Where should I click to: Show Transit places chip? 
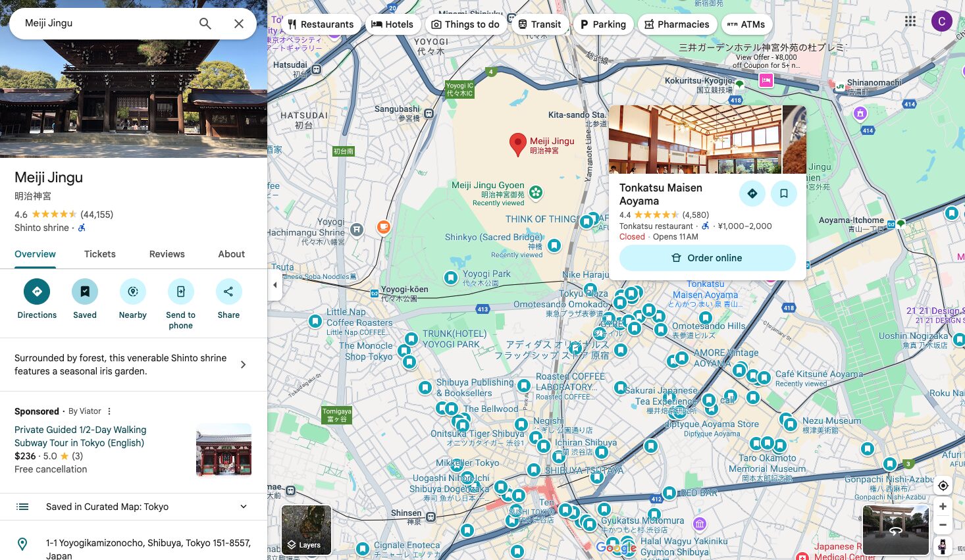[539, 24]
